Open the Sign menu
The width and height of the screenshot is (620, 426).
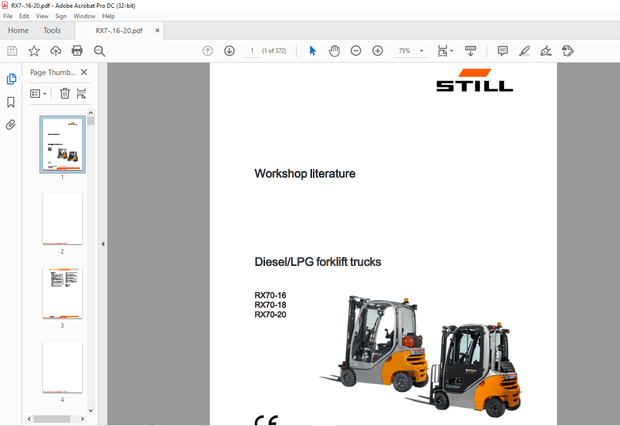[61, 16]
